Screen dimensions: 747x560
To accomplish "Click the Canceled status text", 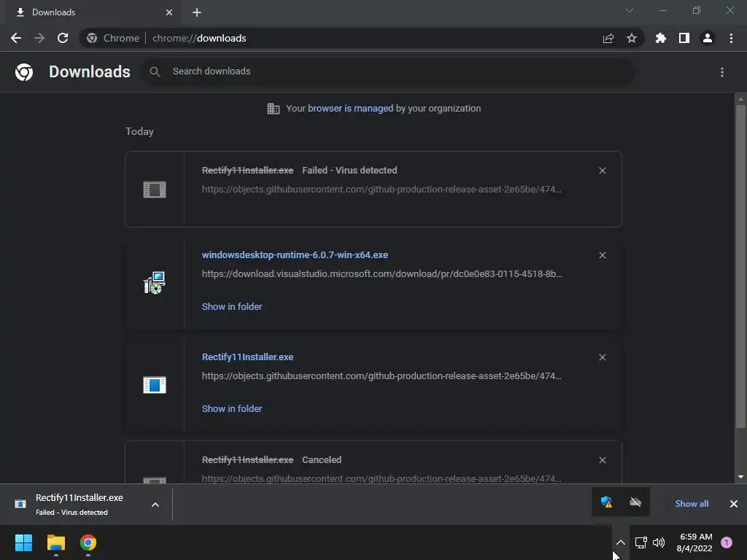I will 322,460.
